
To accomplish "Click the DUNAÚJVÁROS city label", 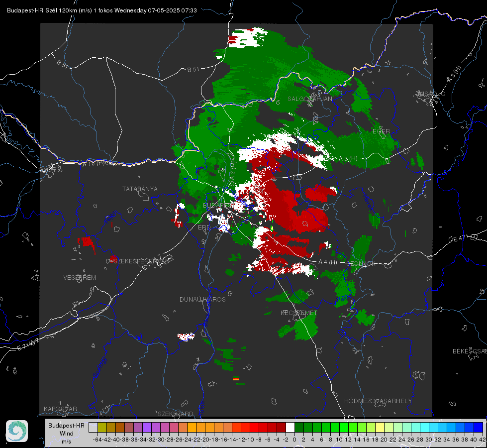I will coord(202,299).
